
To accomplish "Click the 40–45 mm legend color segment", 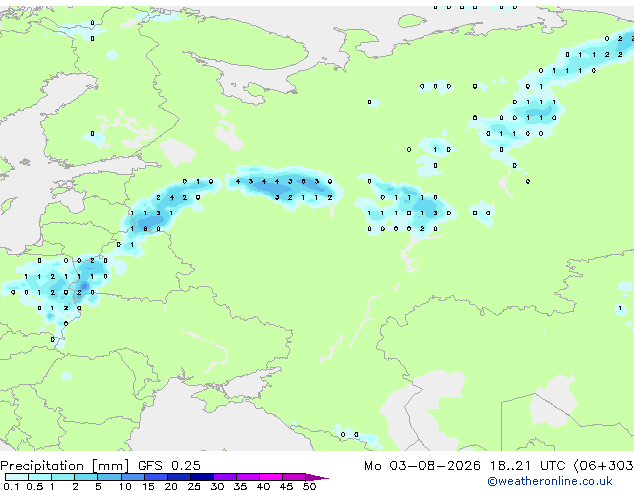I will pyautogui.click(x=271, y=477).
